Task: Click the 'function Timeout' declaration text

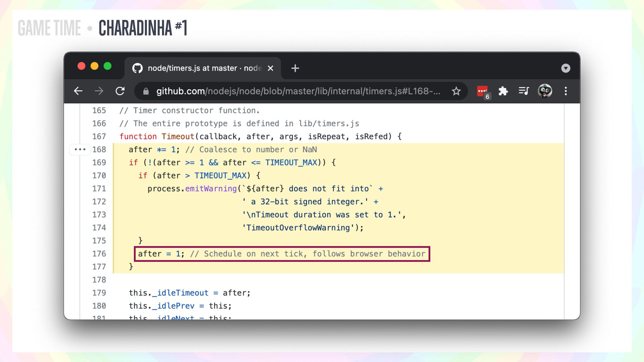Action: pyautogui.click(x=157, y=137)
